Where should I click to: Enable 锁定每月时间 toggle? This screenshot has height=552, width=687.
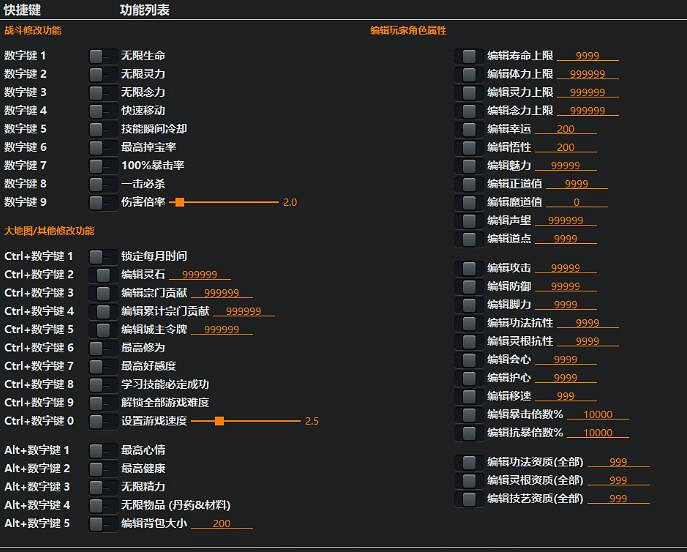click(102, 256)
